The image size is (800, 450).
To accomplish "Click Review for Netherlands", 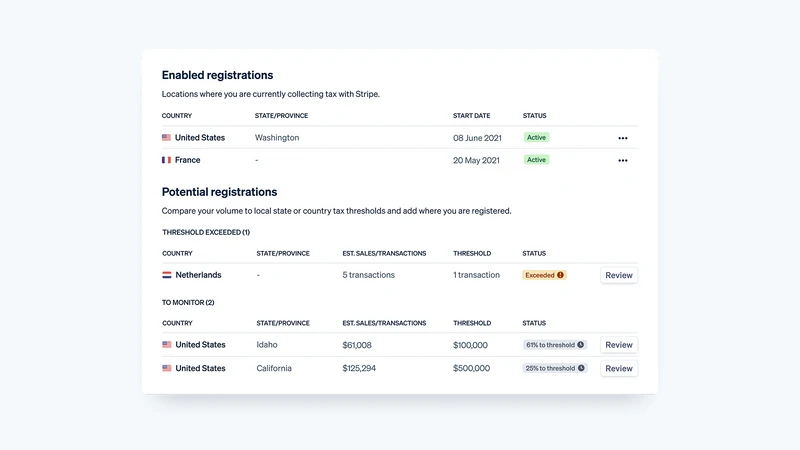I will coord(619,275).
